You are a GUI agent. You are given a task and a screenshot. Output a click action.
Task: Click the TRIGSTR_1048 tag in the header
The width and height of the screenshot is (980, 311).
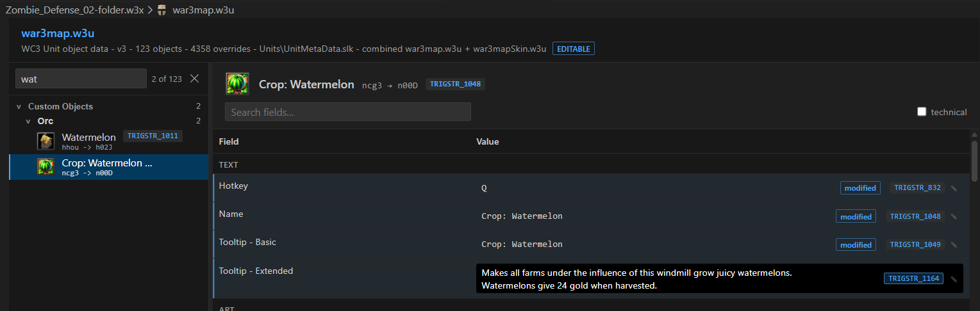455,84
